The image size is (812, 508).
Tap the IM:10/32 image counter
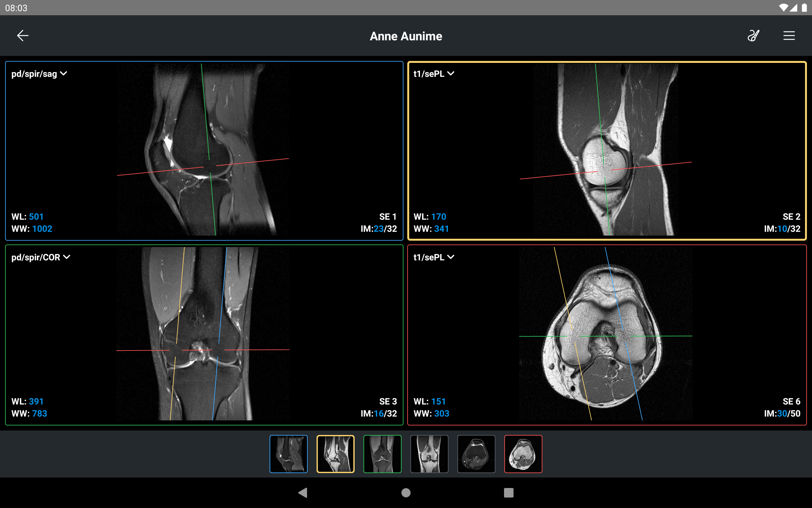(x=782, y=229)
